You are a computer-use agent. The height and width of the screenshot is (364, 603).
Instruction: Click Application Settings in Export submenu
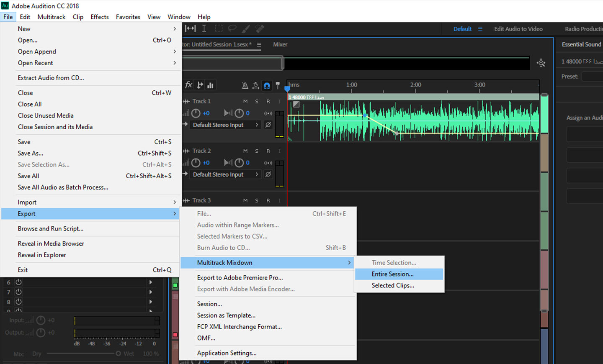268,353
